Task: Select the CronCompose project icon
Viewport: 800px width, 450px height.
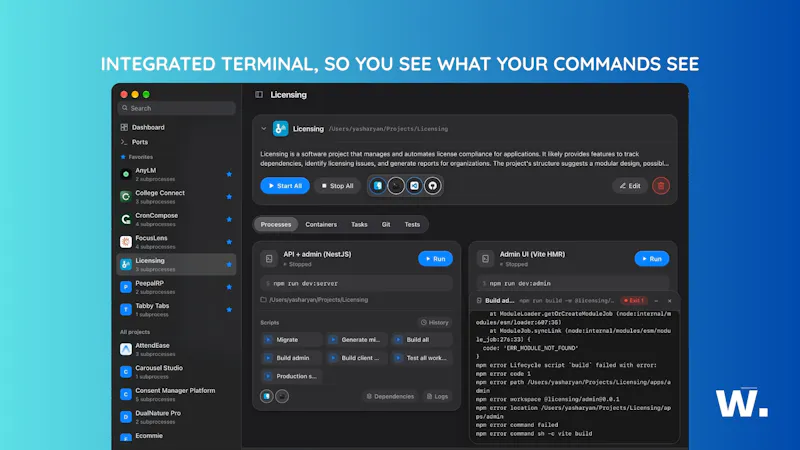Action: 126,219
